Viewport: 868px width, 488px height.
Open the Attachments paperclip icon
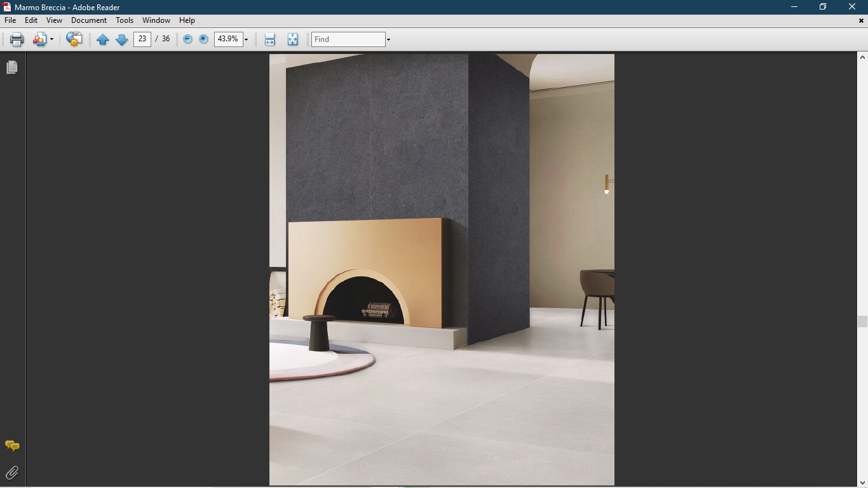[x=11, y=472]
